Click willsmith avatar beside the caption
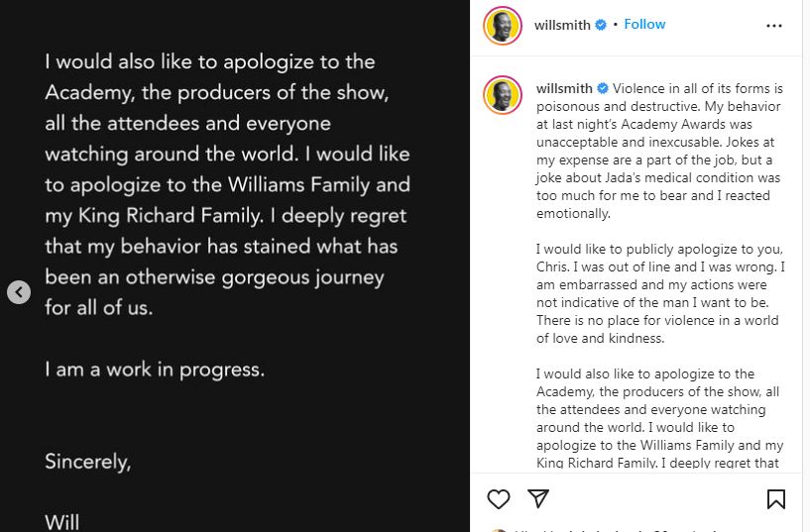The image size is (810, 532). (503, 95)
